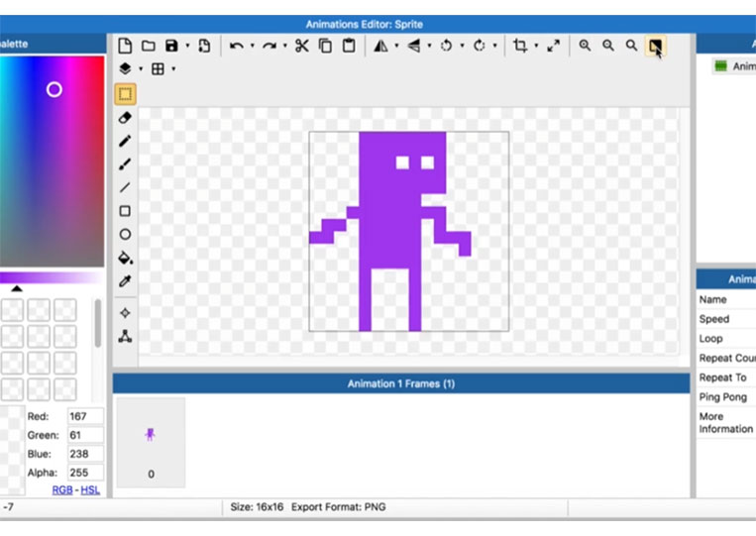
Task: Click the purple alpha gradient slider
Action: click(x=51, y=277)
